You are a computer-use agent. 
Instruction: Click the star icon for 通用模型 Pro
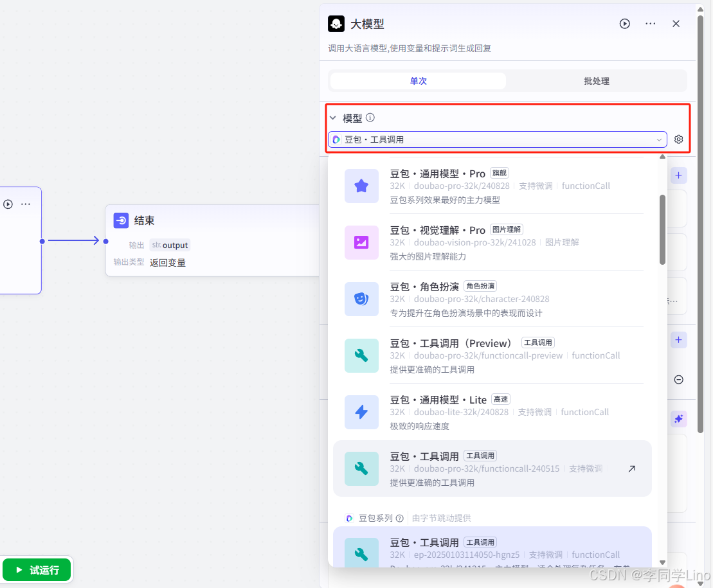point(361,186)
